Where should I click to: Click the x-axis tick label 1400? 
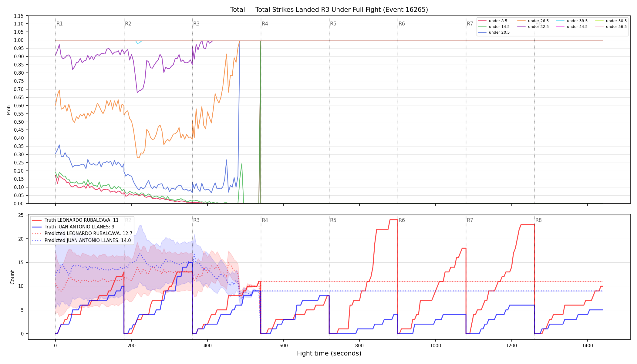(588, 345)
